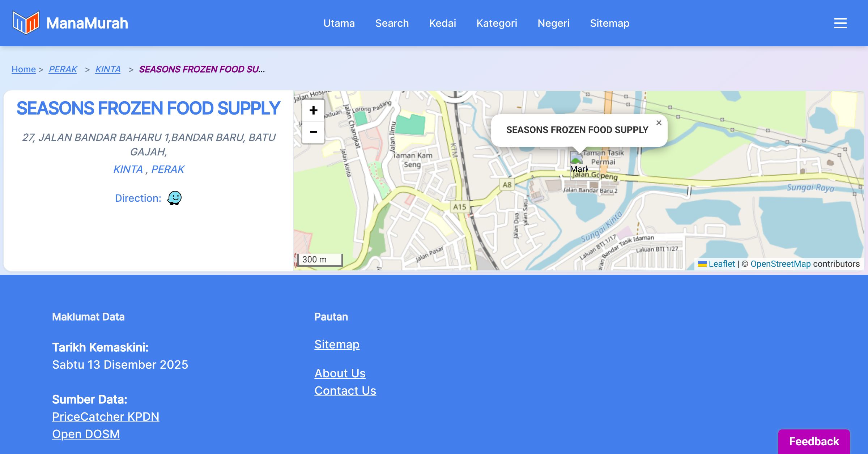Zoom out on the map
The width and height of the screenshot is (868, 454).
pyautogui.click(x=313, y=132)
